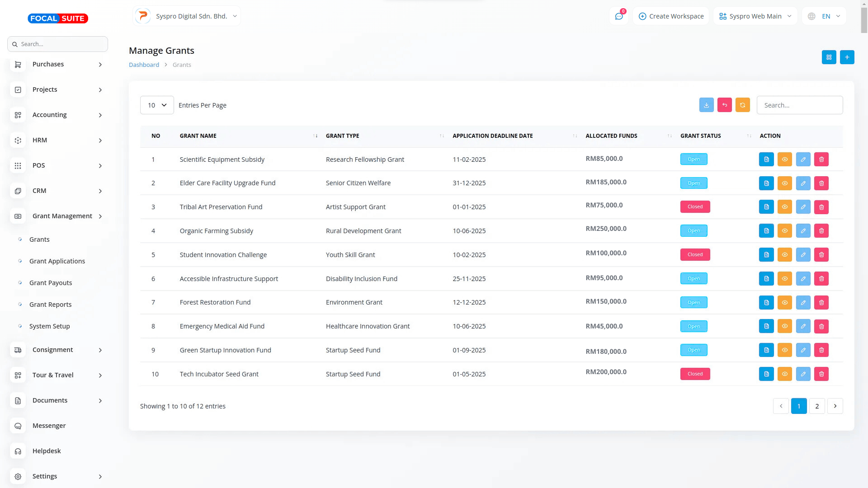Viewport: 868px width, 488px height.
Task: Edit the Organic Farming Subsidy grant
Action: 803,231
